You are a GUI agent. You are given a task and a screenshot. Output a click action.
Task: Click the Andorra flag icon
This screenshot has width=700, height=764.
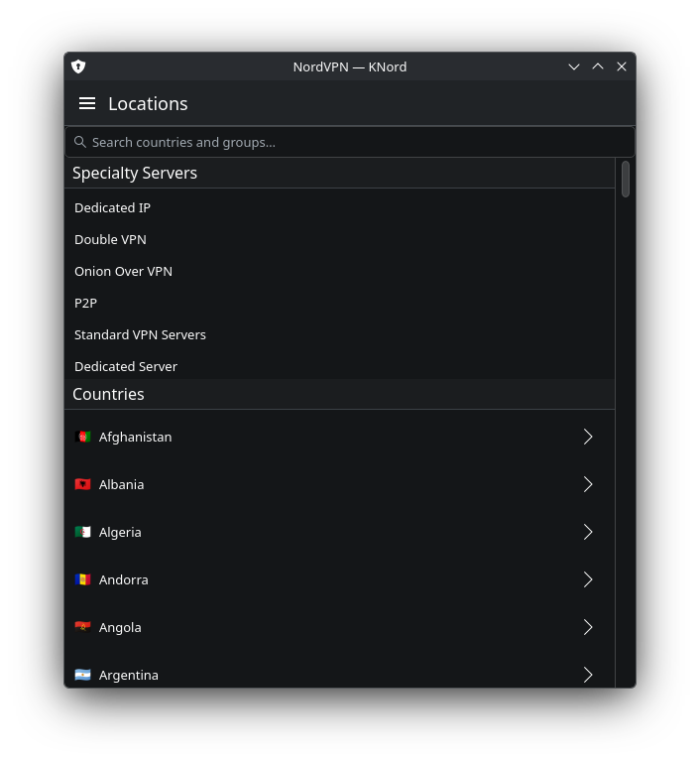[x=82, y=579]
